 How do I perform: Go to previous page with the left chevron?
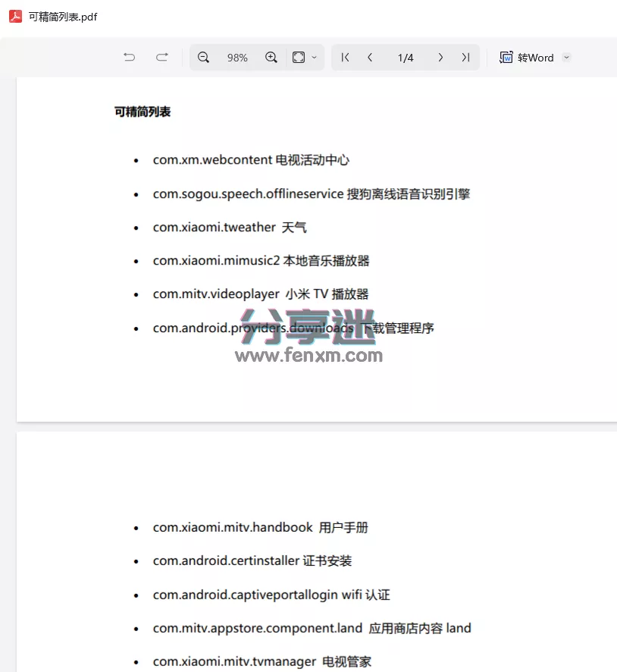(370, 57)
